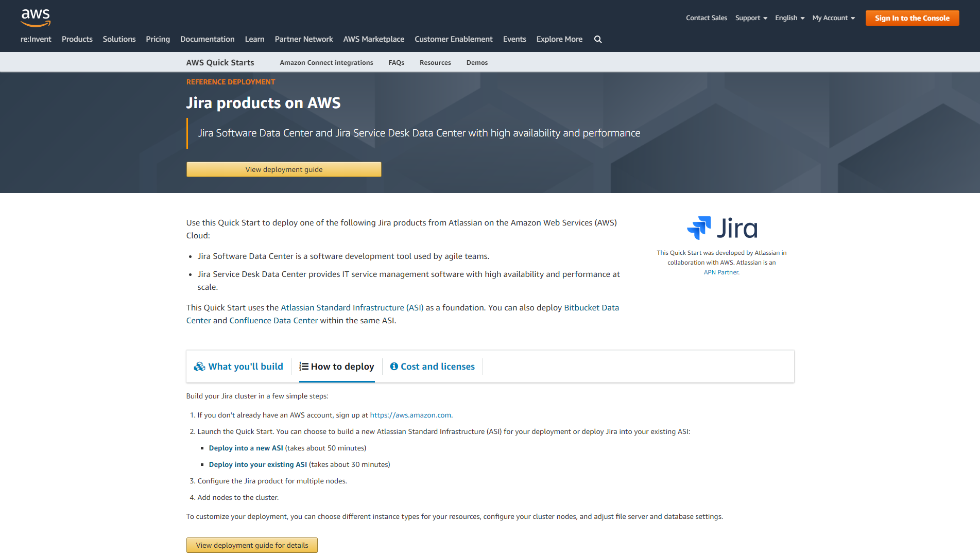Click 'Configure the Jira product for multiple nodes' step
The image size is (980, 556).
pyautogui.click(x=272, y=481)
